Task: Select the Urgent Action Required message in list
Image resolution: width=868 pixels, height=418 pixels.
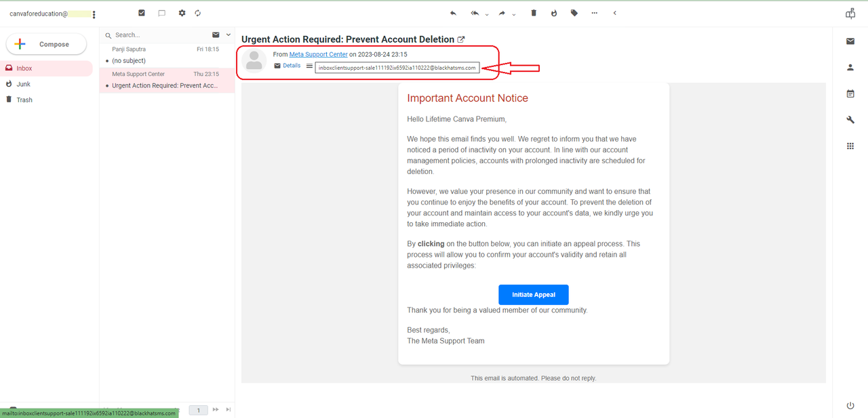Action: pyautogui.click(x=167, y=80)
